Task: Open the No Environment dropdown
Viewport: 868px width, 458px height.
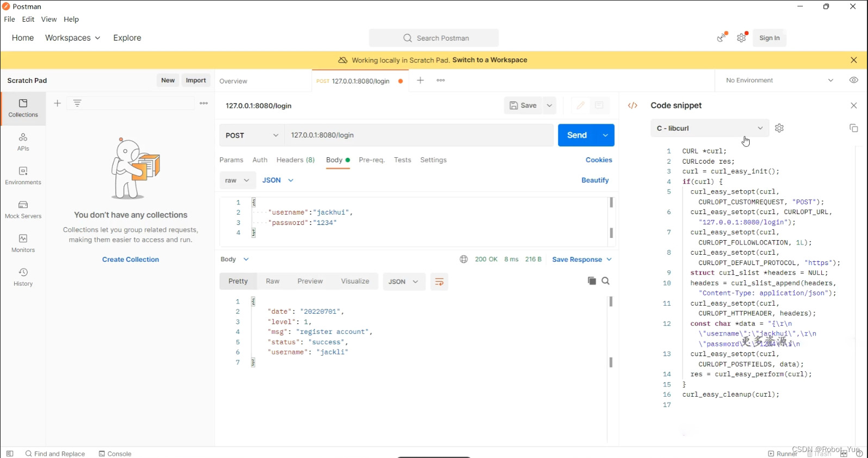Action: click(x=779, y=80)
